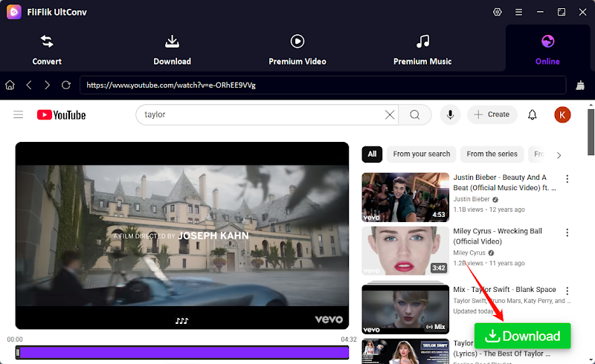Open the K account avatar
595x364 pixels.
(562, 114)
